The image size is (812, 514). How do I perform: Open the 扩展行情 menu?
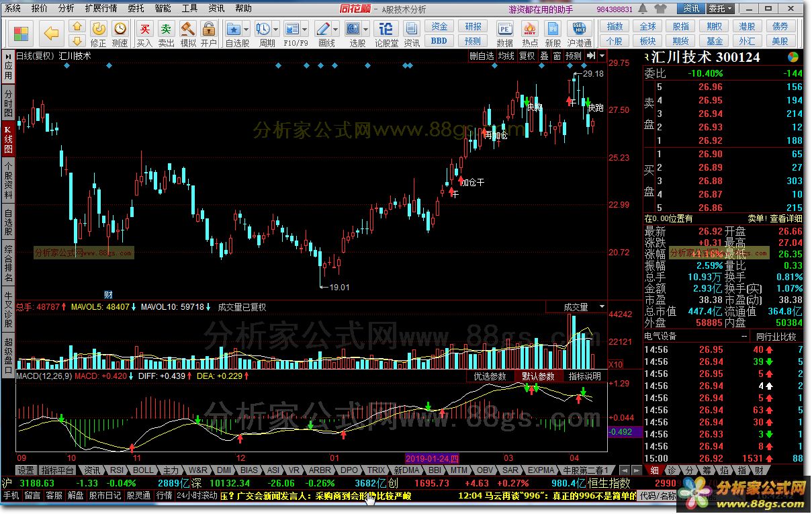[101, 9]
